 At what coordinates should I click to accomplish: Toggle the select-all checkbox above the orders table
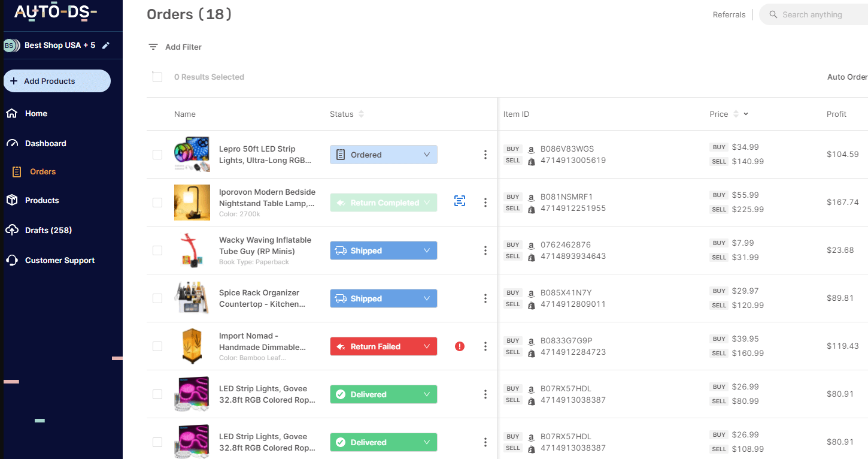[157, 77]
